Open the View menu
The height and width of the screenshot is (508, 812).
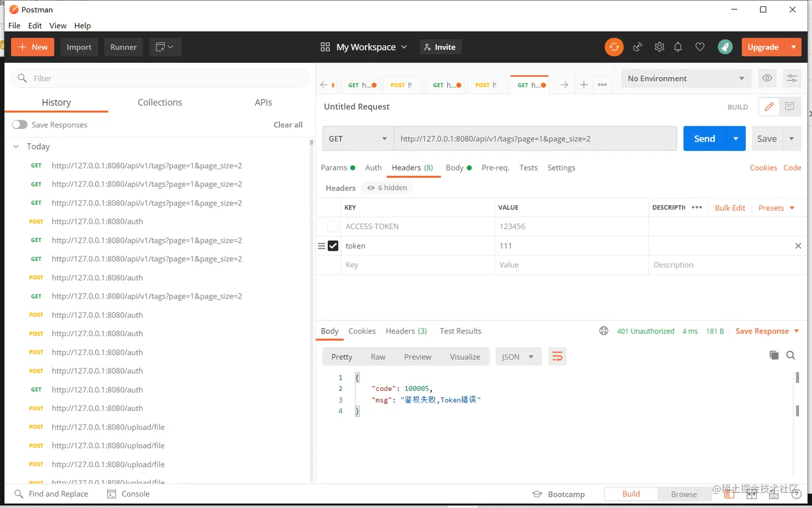pyautogui.click(x=58, y=25)
